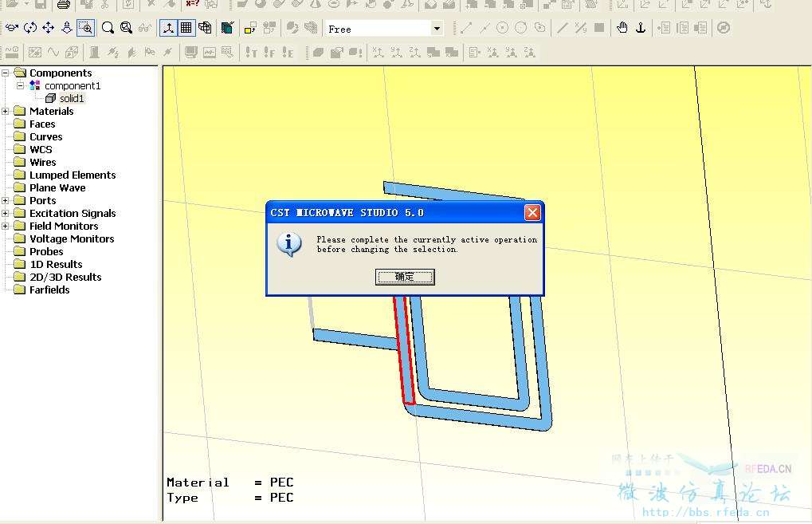812x524 pixels.
Task: Select solid1 in the tree
Action: tap(71, 98)
